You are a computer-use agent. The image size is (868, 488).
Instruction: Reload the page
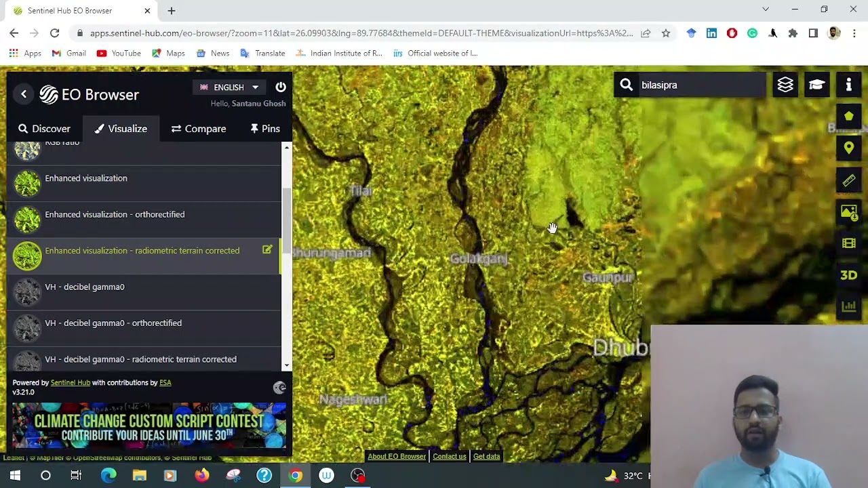(54, 33)
